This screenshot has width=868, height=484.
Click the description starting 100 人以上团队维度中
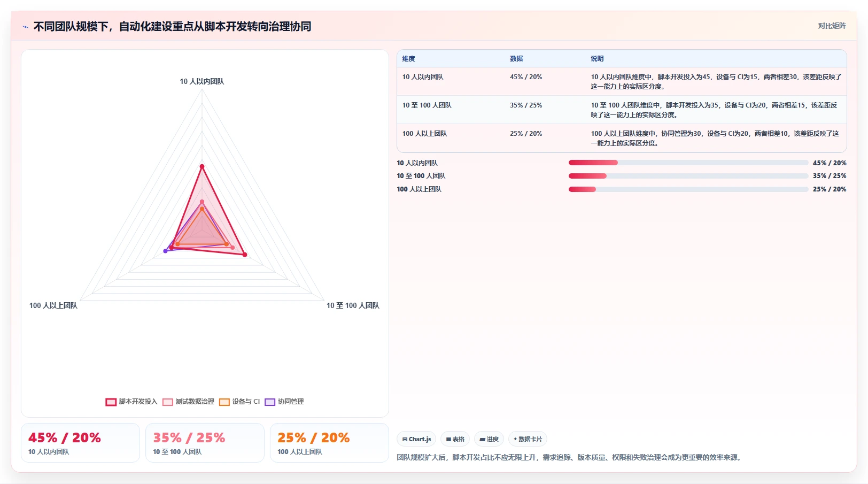715,139
